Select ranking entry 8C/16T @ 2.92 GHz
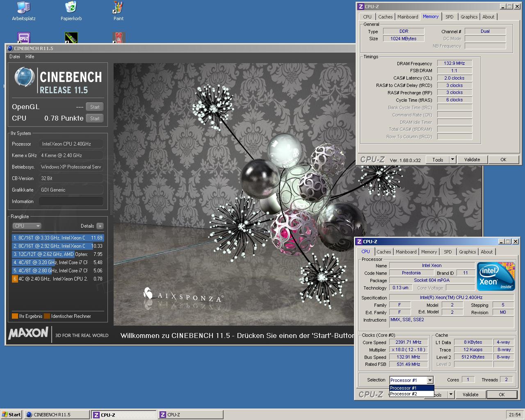The image size is (525, 420). [x=58, y=246]
